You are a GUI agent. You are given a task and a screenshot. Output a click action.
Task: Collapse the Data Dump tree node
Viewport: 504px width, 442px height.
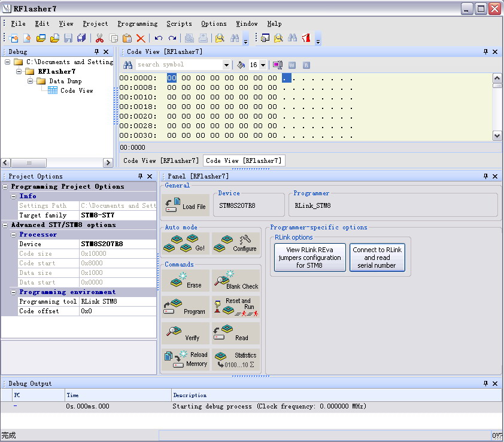click(x=30, y=81)
